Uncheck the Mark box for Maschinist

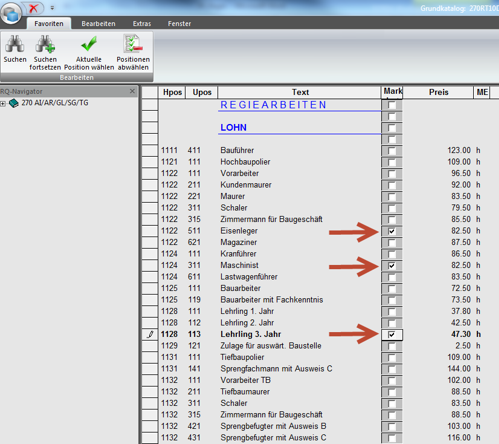coord(392,266)
